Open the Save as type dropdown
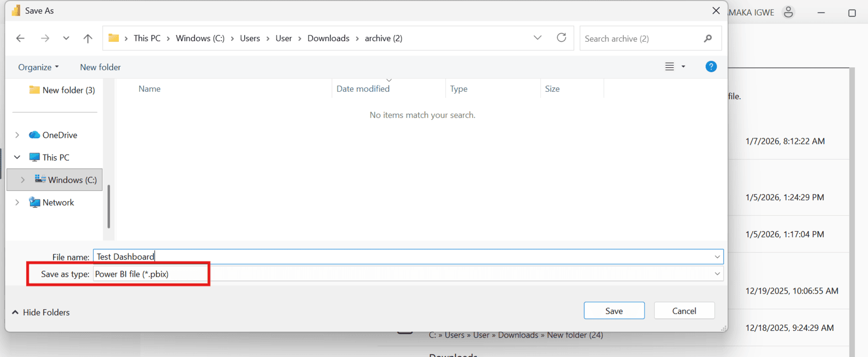868x357 pixels. click(717, 274)
